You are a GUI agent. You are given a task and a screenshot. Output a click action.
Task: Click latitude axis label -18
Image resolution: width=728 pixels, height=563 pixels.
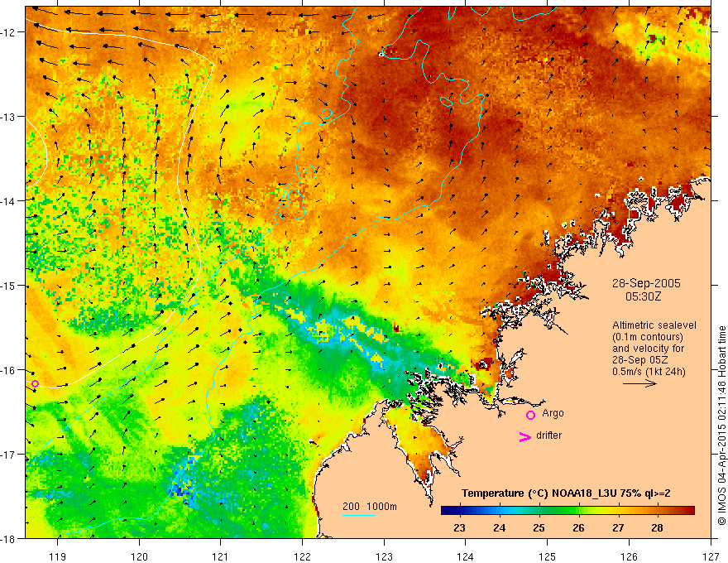(x=9, y=538)
